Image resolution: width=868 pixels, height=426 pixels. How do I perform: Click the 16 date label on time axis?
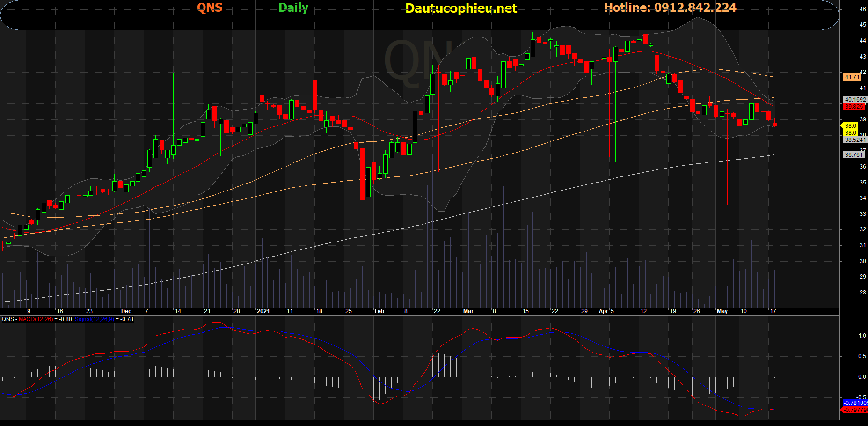point(60,311)
